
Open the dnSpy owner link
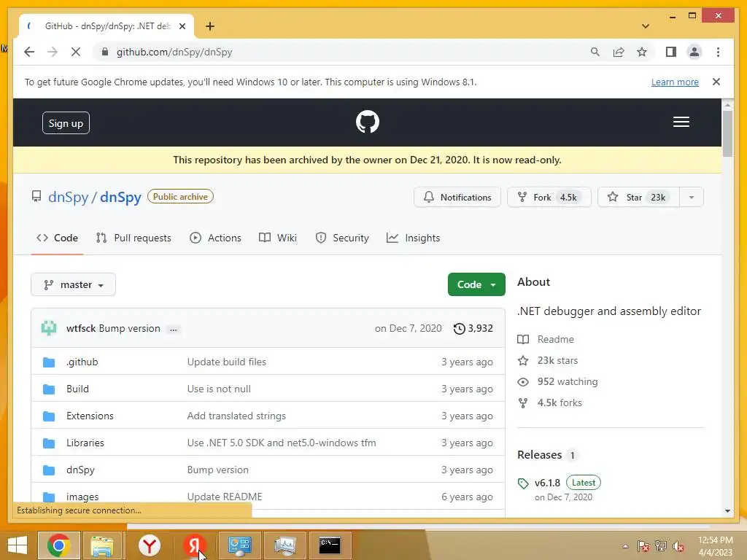68,197
